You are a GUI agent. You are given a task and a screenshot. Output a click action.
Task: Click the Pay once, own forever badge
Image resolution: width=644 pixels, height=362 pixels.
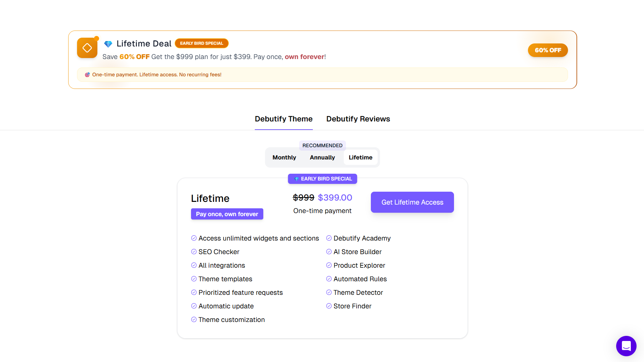coord(227,214)
